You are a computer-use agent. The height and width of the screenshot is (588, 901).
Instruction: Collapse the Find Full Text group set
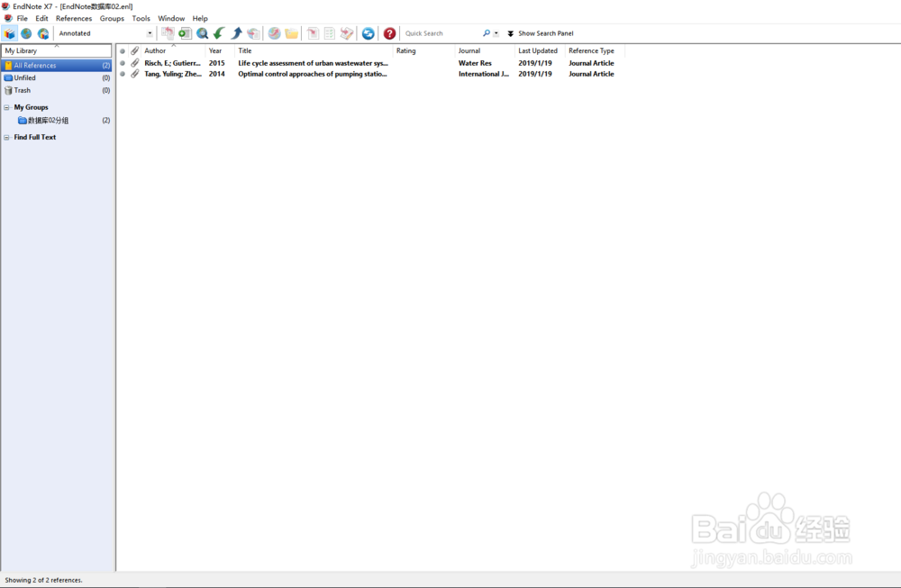coord(6,137)
